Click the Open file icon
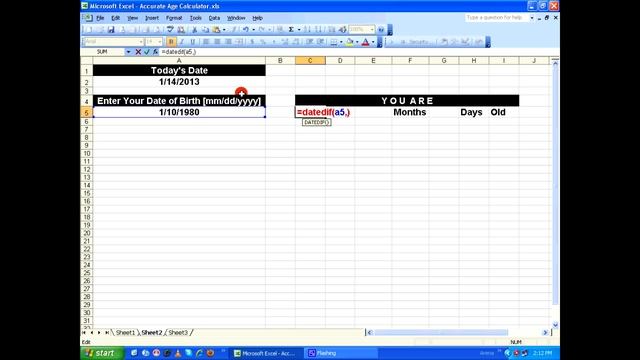 click(x=100, y=30)
